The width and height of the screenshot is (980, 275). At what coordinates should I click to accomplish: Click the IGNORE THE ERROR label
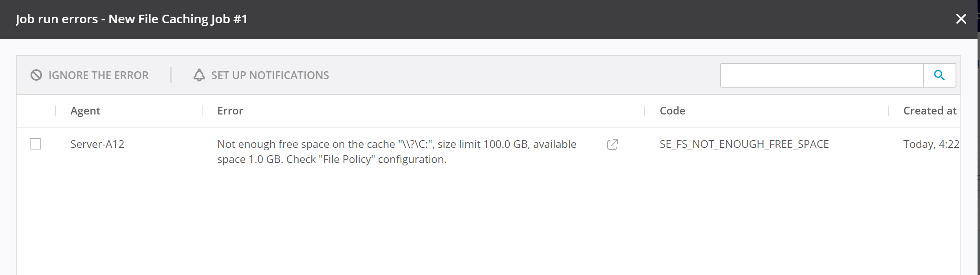coord(98,75)
